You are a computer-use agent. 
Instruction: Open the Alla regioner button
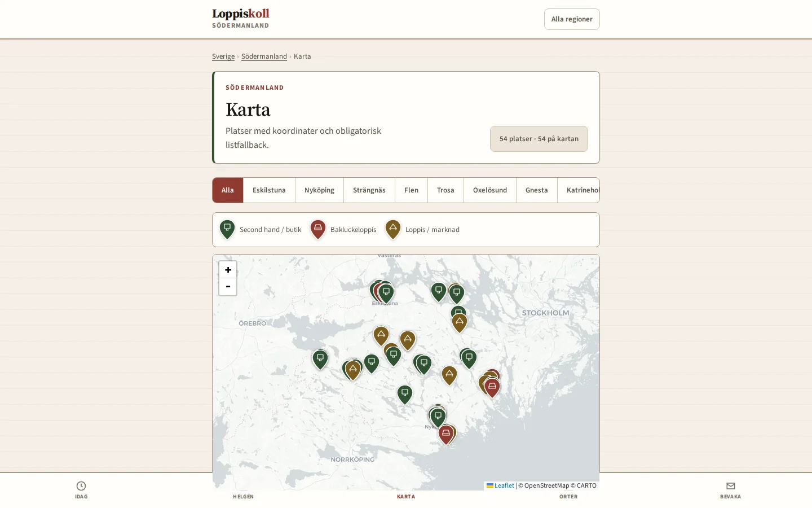(x=572, y=19)
